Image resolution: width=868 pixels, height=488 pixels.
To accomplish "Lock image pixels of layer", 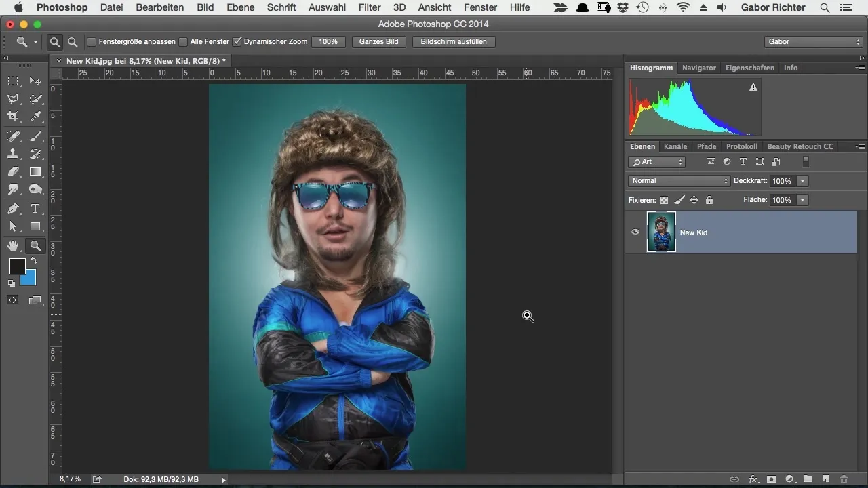I will pyautogui.click(x=679, y=200).
